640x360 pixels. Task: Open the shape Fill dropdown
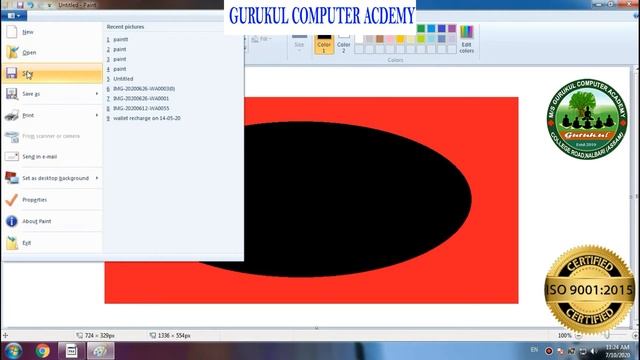262,39
